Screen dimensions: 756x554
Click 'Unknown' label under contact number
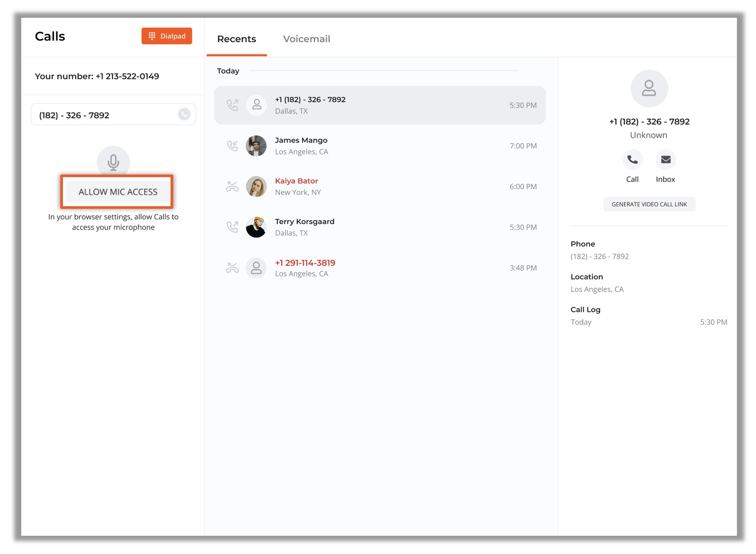[649, 135]
